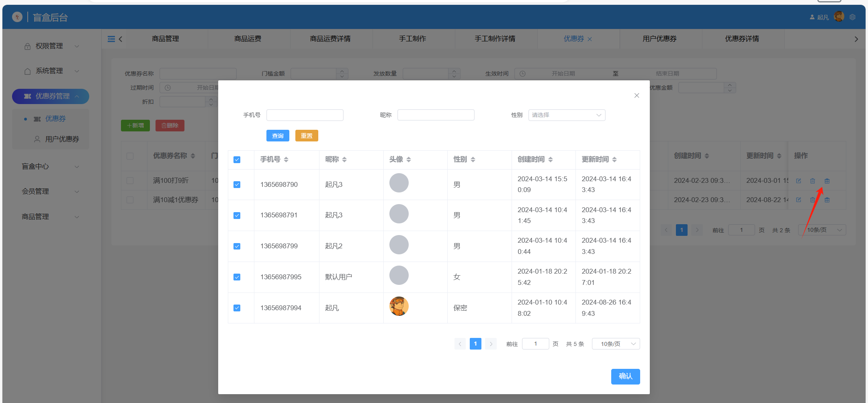The height and width of the screenshot is (403, 868).
Task: Close the user selection dialog
Action: pos(637,96)
